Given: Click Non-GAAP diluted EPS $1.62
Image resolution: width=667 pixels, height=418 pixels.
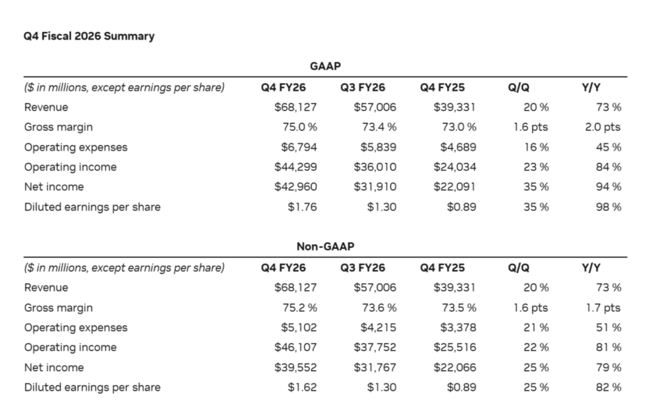Looking at the screenshot, I should pyautogui.click(x=290, y=387).
